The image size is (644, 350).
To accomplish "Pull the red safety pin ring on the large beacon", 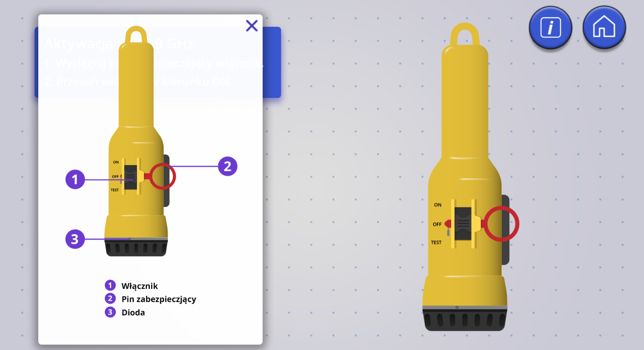I will point(501,224).
